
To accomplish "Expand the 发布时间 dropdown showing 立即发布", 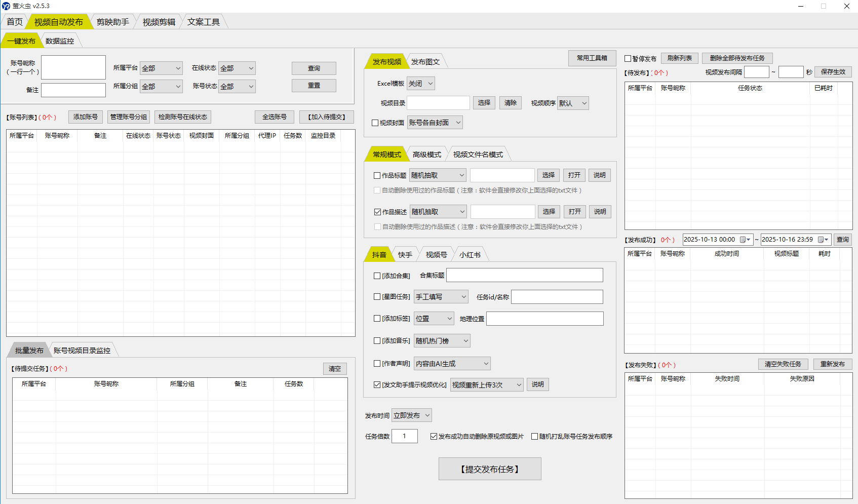I will click(411, 415).
